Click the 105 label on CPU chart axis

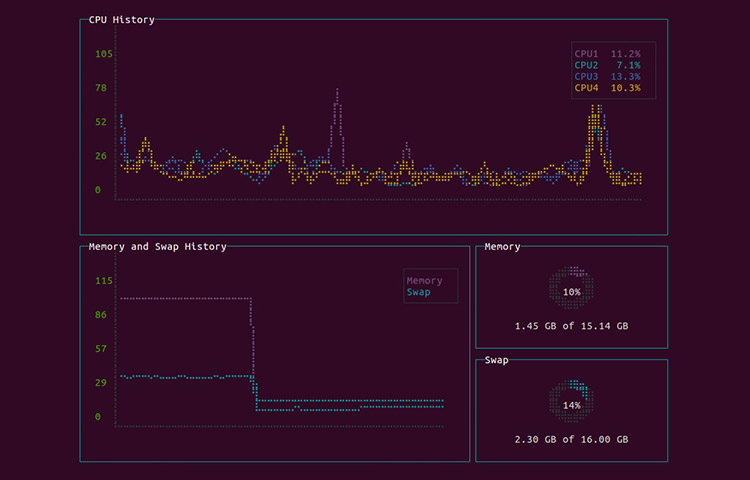pos(103,54)
